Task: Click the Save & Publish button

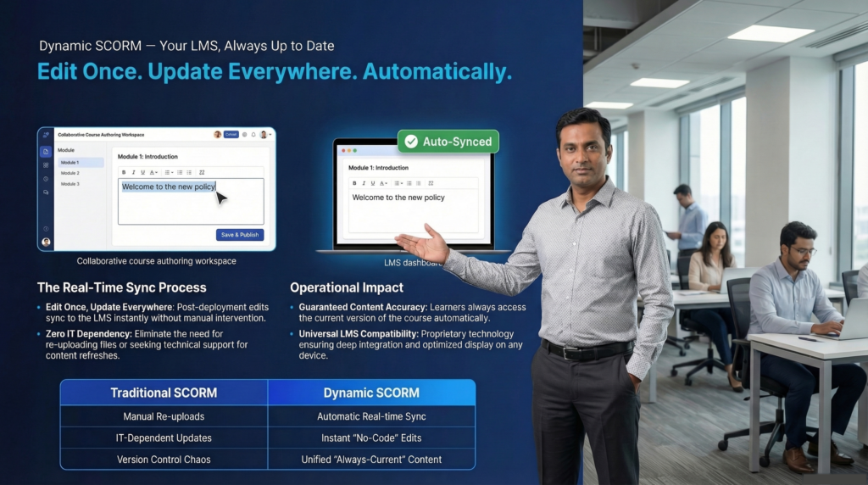Action: pos(240,235)
